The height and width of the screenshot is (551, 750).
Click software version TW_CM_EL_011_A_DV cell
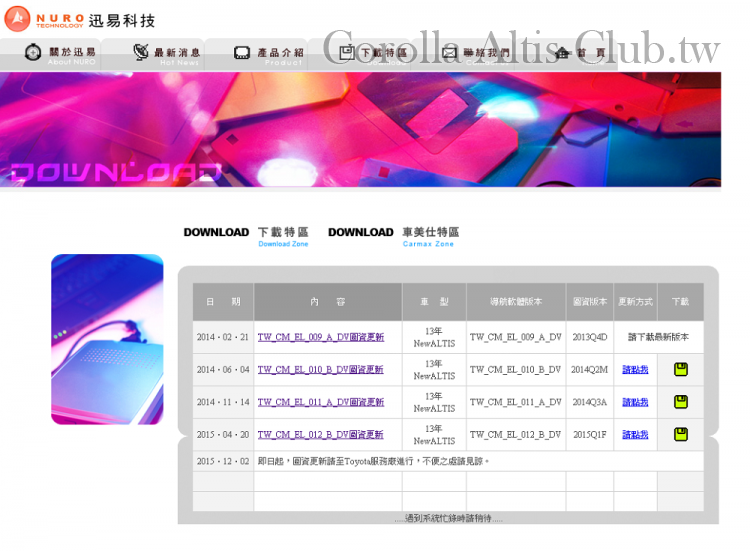[x=516, y=402]
